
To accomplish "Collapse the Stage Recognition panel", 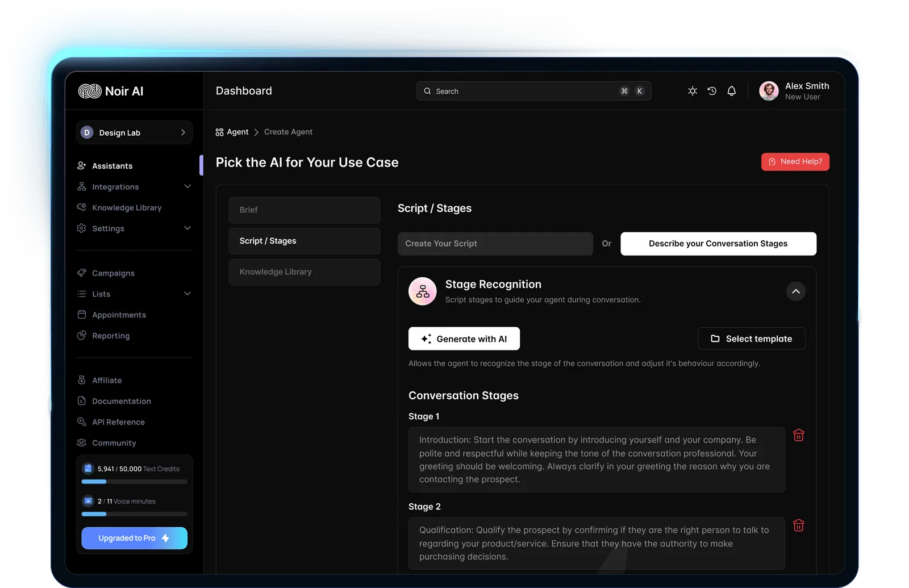I will (x=795, y=291).
